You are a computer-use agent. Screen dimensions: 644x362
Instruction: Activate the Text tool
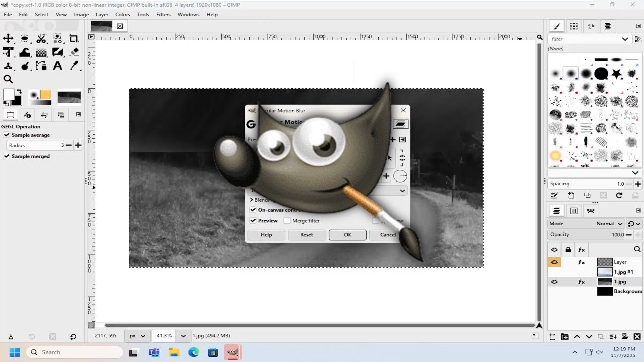coord(58,65)
